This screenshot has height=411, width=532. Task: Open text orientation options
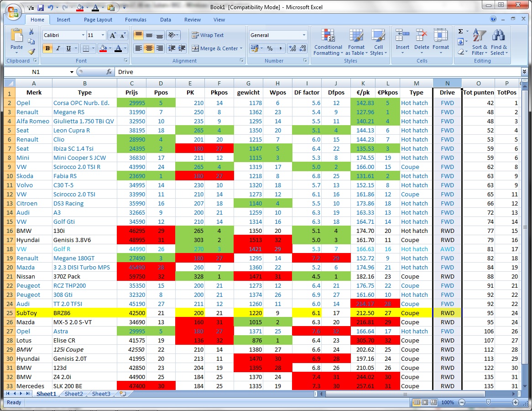coord(173,35)
